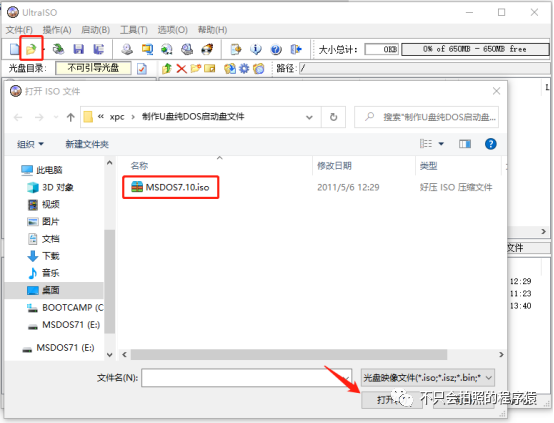Click the Make CD image icon
Screen dimensions: 554x423
[127, 49]
